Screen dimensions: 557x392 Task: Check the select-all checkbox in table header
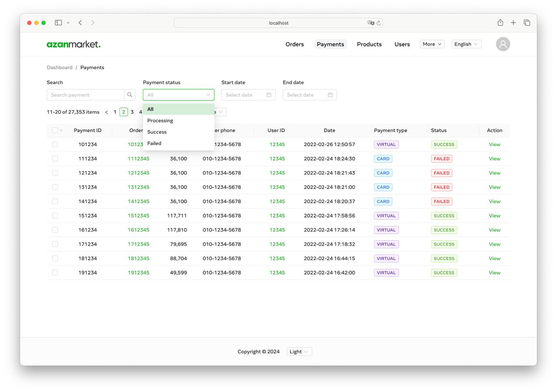[x=55, y=130]
